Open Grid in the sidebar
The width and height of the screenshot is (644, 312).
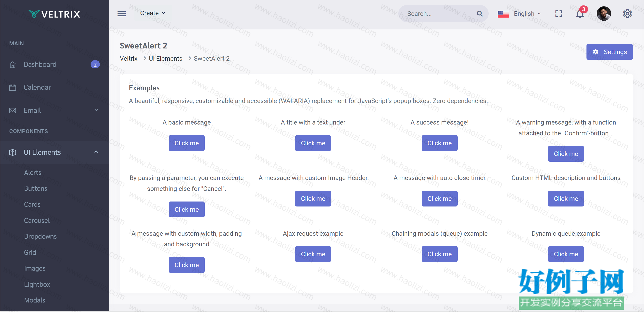(x=30, y=252)
